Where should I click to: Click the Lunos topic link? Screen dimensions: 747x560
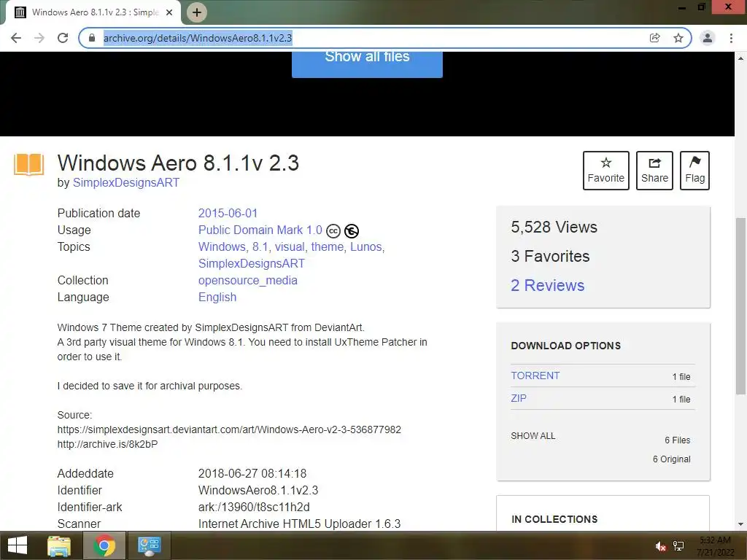tap(366, 246)
